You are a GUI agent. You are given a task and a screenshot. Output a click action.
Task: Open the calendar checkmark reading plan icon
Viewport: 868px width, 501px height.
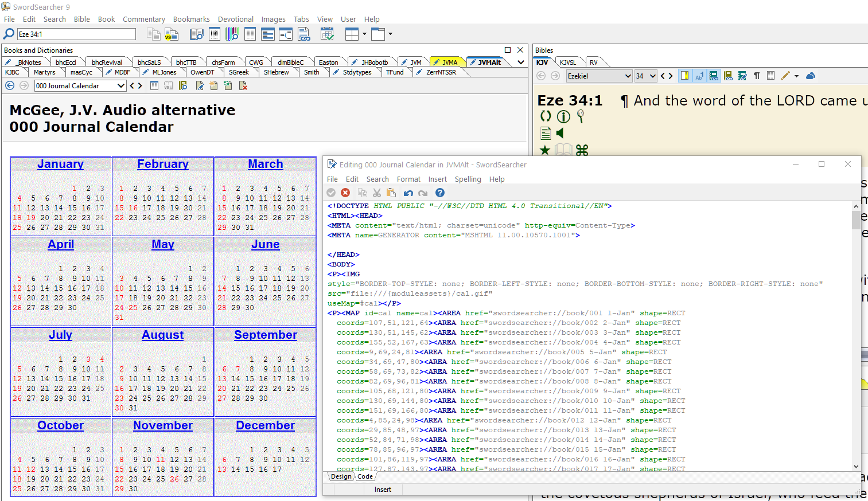coord(327,34)
